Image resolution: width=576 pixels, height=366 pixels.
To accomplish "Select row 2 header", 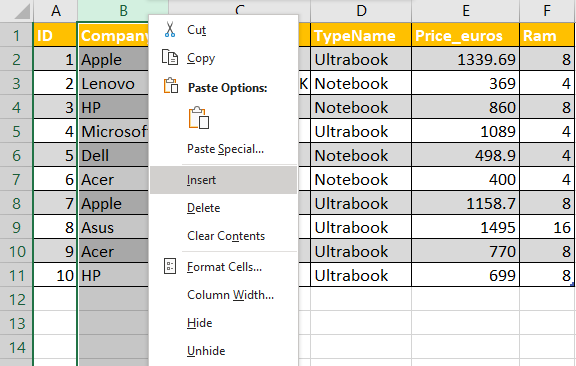I will (17, 59).
